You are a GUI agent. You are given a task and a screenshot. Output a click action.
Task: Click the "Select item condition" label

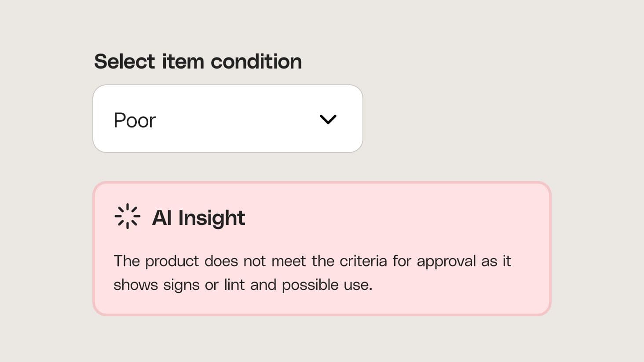[x=198, y=62]
